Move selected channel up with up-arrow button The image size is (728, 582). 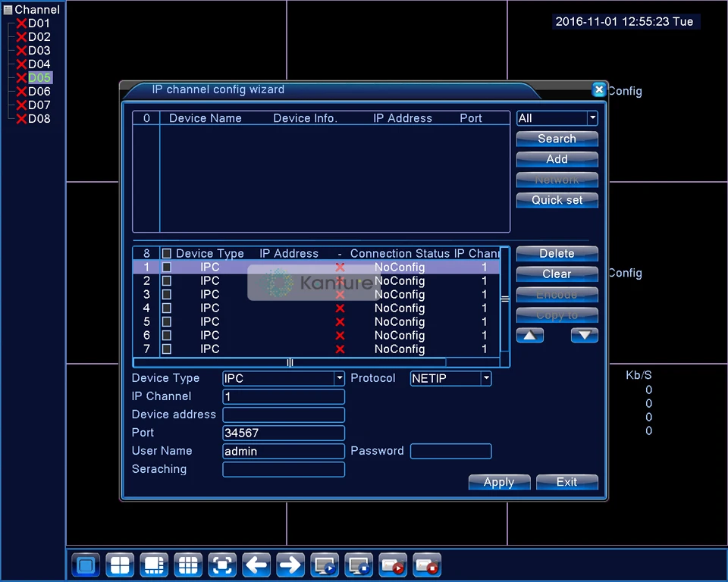530,335
